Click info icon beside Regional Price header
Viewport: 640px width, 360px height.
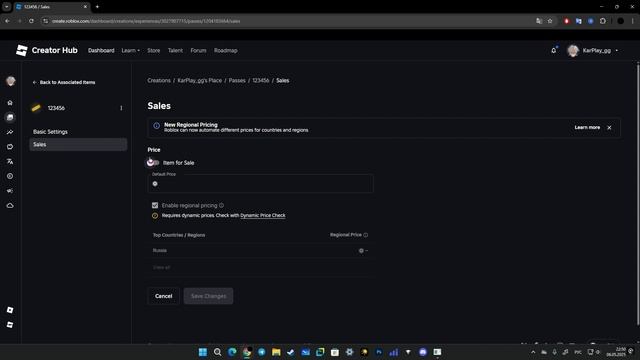tap(366, 235)
